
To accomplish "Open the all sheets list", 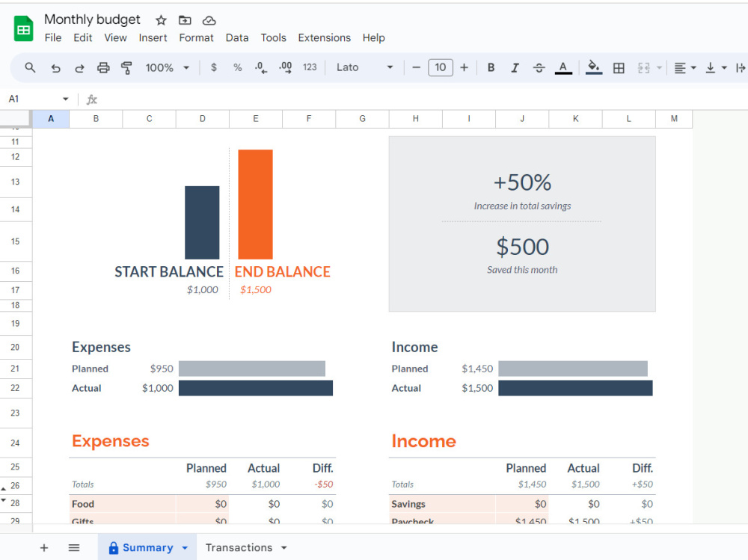I will click(74, 547).
